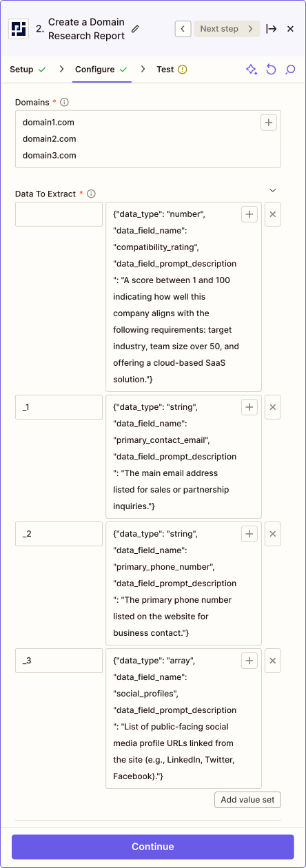Click the Domains info icon
Viewport: 306px width, 868px height.
pyautogui.click(x=65, y=102)
